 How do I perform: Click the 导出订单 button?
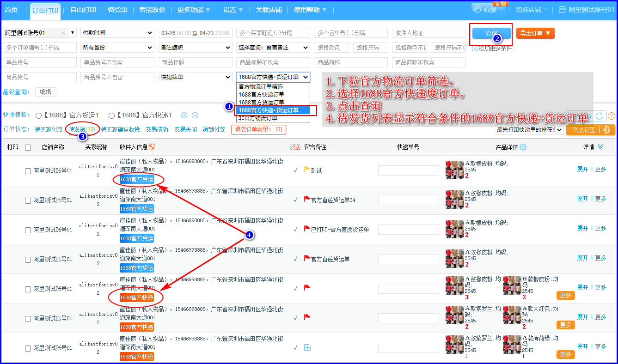point(535,33)
